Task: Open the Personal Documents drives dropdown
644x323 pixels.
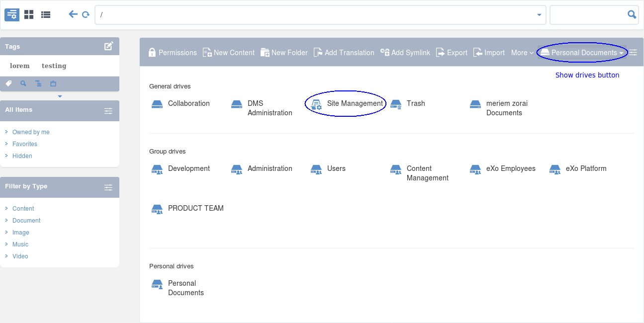Action: [582, 53]
